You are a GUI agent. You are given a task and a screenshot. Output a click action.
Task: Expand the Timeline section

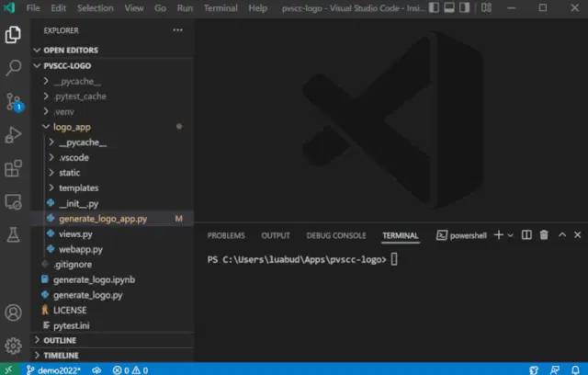pyautogui.click(x=112, y=355)
